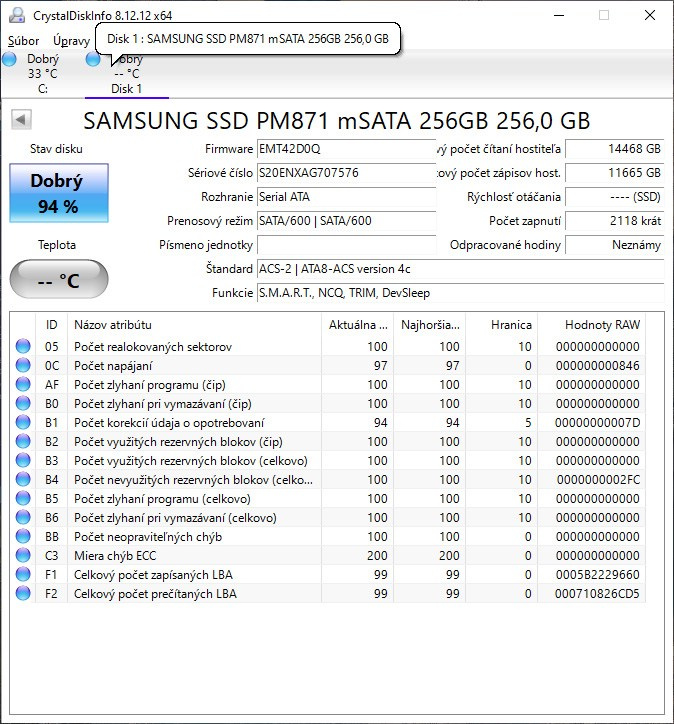Click status orb of attribute 05

tap(23, 346)
